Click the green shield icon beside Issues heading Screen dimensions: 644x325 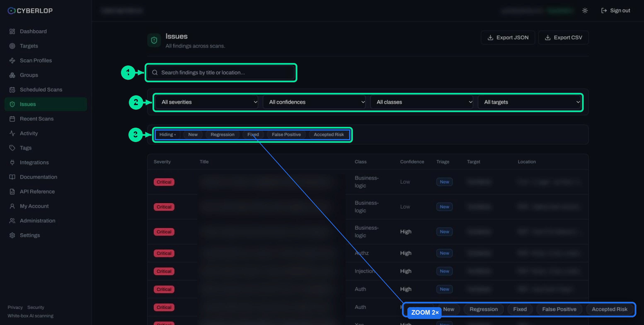(x=154, y=40)
